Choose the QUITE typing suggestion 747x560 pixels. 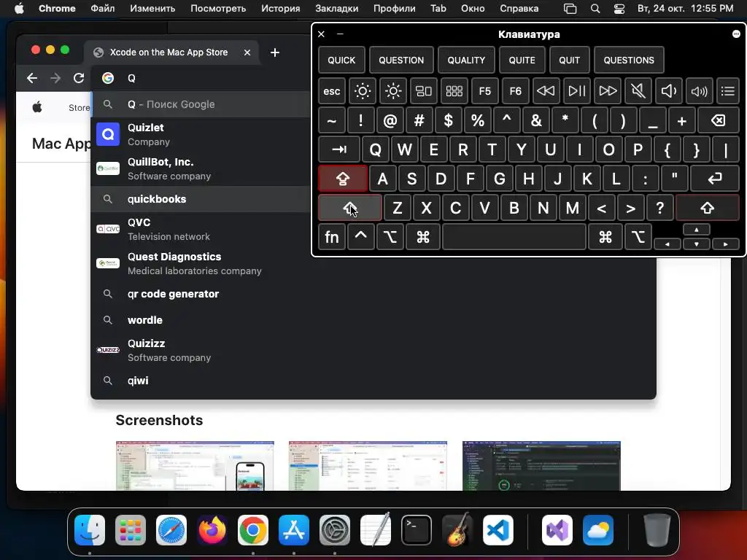pyautogui.click(x=522, y=60)
